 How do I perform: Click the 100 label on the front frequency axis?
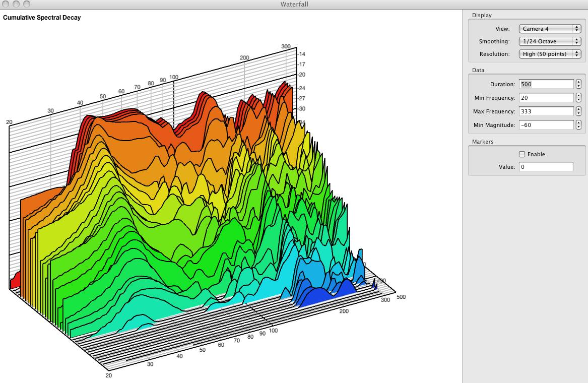(x=274, y=331)
